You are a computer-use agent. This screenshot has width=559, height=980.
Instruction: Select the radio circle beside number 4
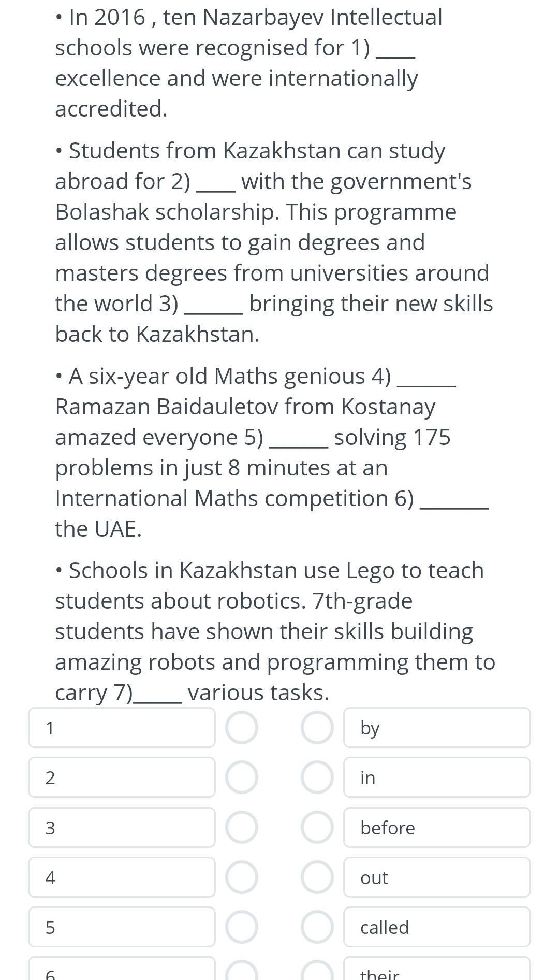point(241,877)
